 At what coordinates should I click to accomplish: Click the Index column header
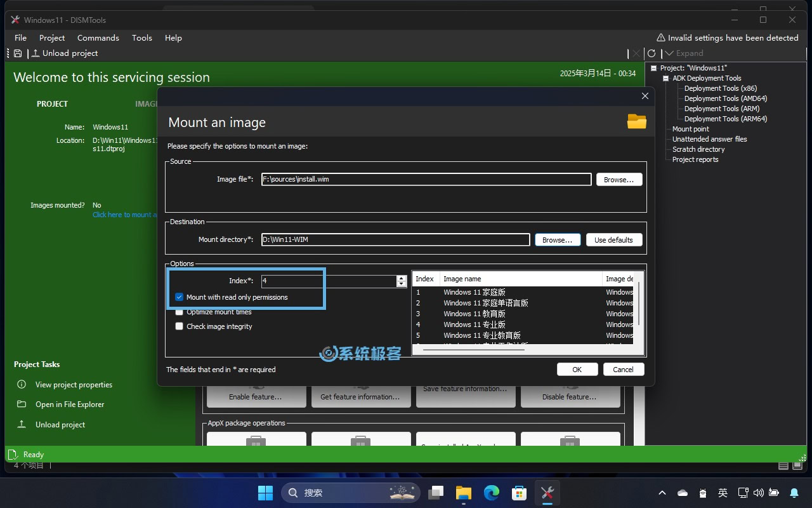pos(426,279)
